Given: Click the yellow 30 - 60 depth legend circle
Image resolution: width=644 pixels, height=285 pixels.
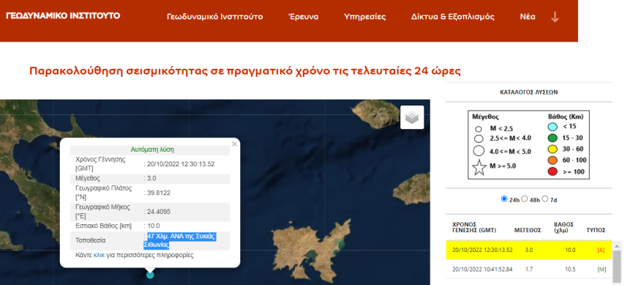Looking at the screenshot, I should pos(553,149).
